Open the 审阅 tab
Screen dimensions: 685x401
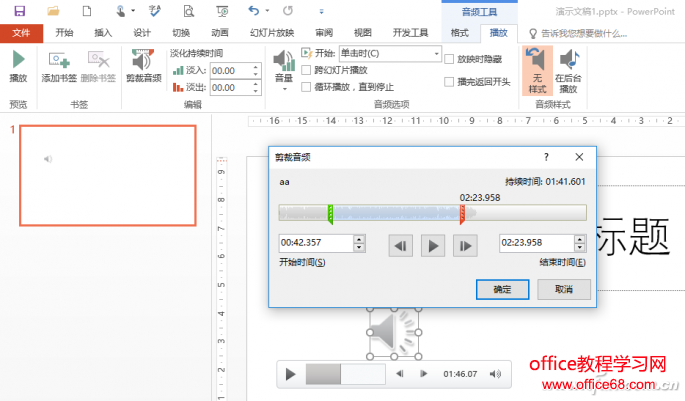(x=324, y=33)
